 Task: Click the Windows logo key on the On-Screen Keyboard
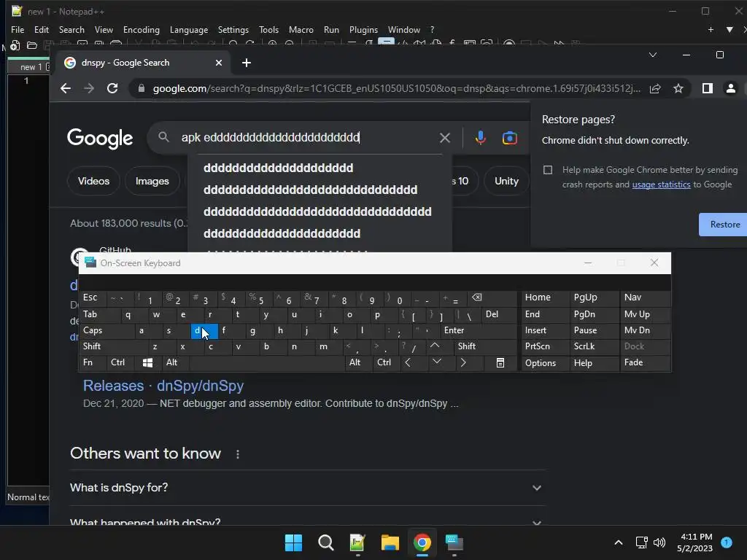click(147, 363)
